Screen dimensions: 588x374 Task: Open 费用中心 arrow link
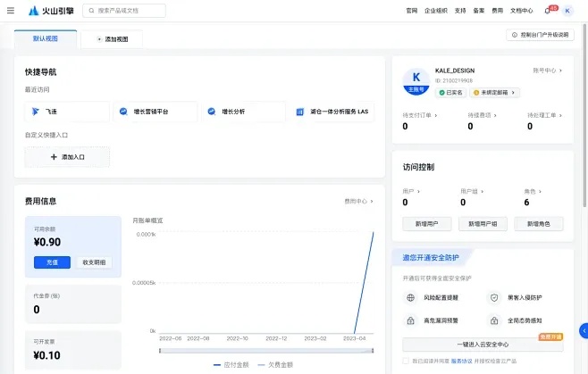tap(358, 201)
